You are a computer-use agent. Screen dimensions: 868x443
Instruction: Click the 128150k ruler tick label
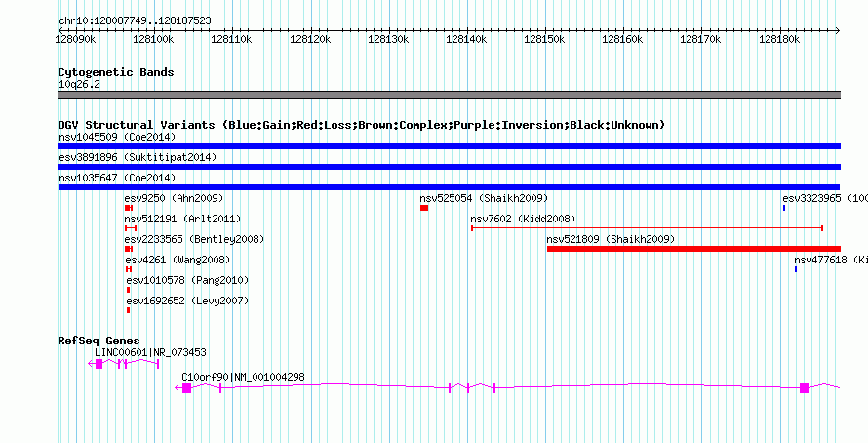tap(544, 39)
